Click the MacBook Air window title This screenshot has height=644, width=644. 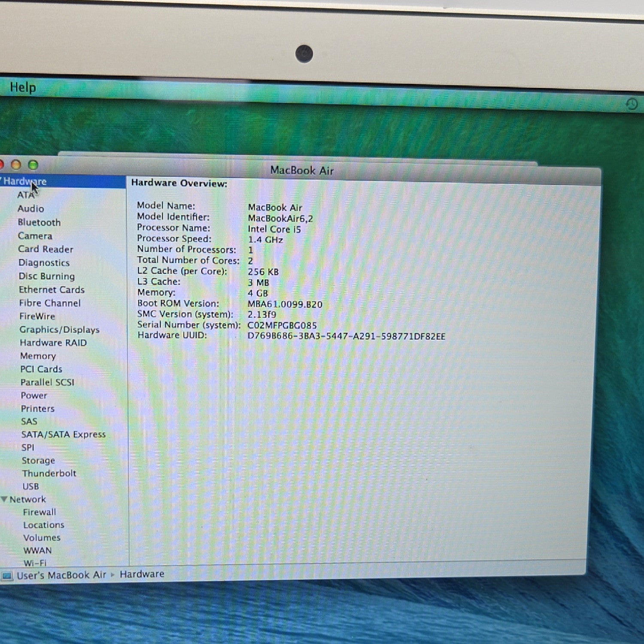(302, 170)
